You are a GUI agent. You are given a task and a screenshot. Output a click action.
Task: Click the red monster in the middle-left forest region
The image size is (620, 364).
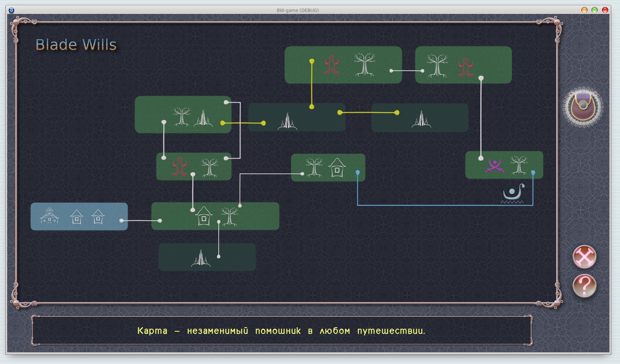pos(180,167)
